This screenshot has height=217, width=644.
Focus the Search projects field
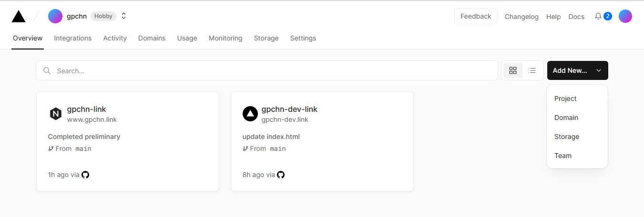(x=267, y=70)
